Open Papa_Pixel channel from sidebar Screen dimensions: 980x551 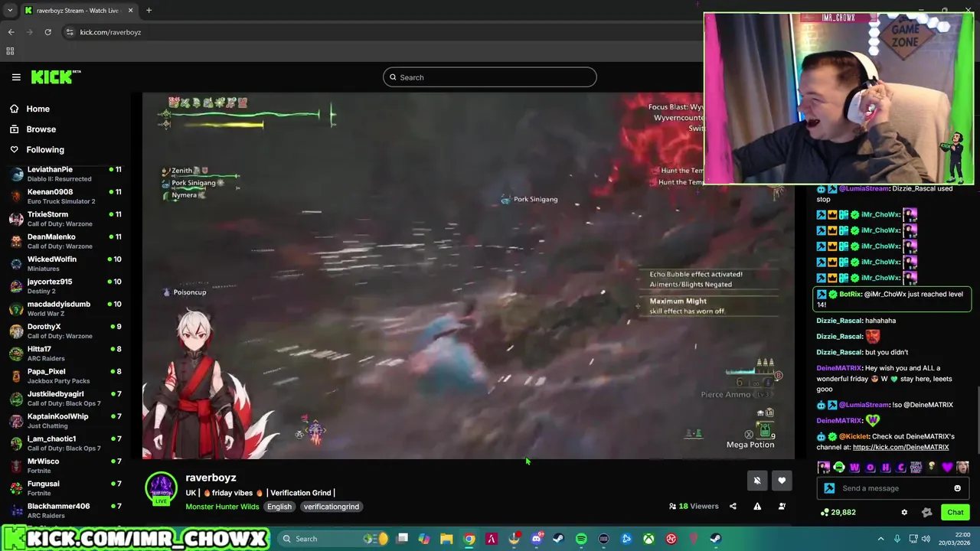(x=65, y=376)
